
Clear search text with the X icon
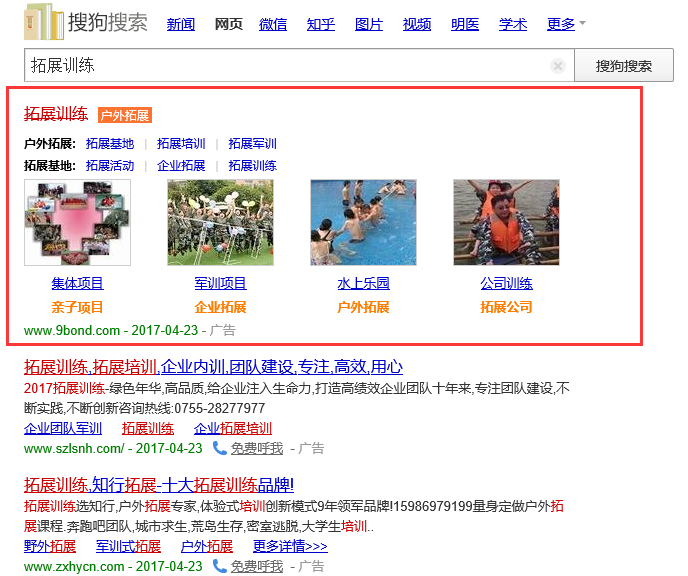coord(558,66)
